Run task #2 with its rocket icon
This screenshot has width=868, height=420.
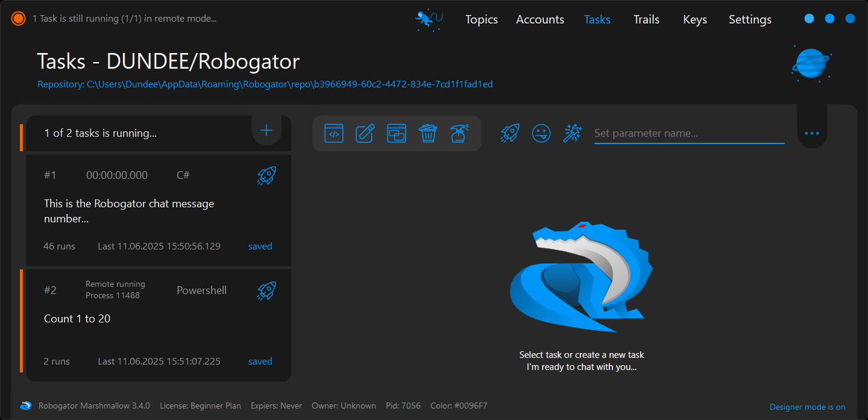click(266, 290)
